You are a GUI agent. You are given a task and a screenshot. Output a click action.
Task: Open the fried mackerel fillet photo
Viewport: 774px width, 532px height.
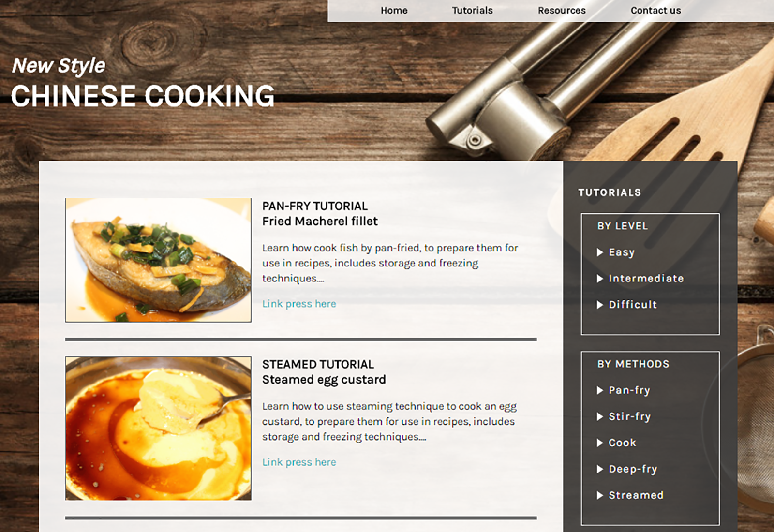(158, 260)
